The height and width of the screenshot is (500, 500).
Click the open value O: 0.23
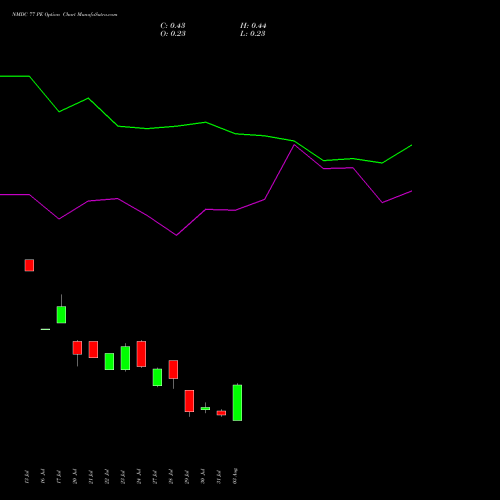[173, 34]
